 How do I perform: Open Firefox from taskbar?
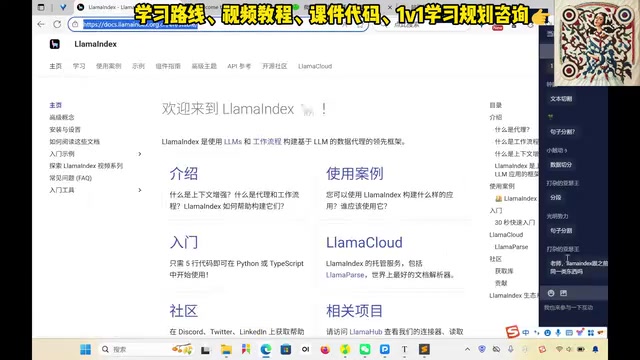pos(325,349)
